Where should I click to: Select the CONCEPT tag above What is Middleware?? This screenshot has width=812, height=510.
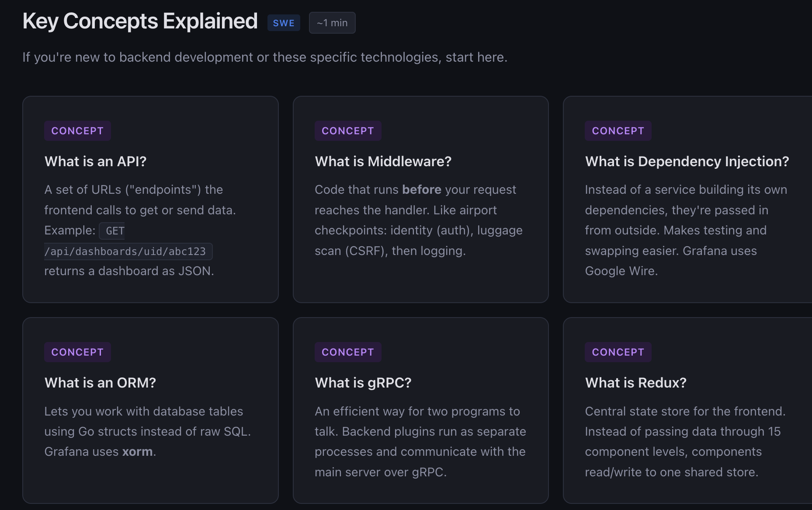(347, 131)
